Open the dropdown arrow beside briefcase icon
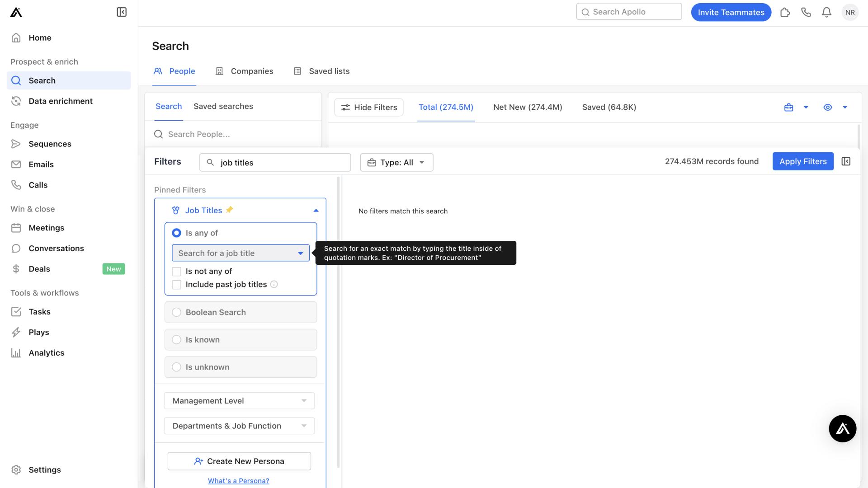This screenshot has width=868, height=488. pos(806,108)
